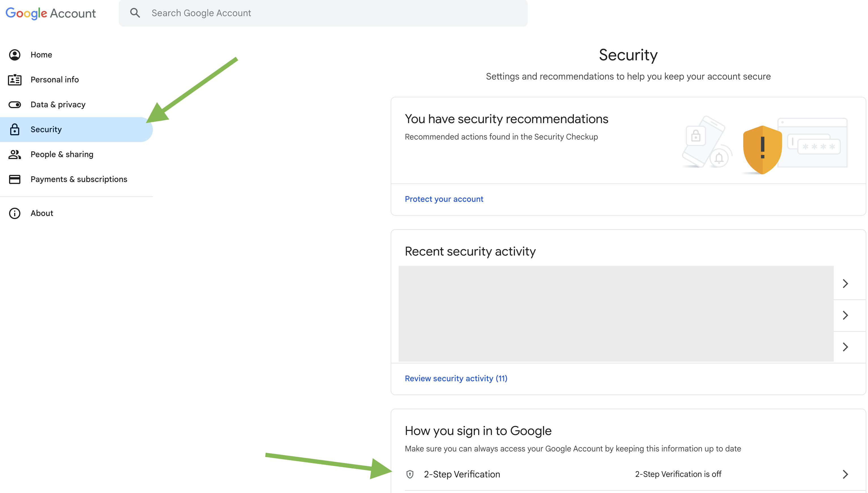The width and height of the screenshot is (868, 493).
Task: Click the Home profile icon in sidebar
Action: pyautogui.click(x=14, y=55)
